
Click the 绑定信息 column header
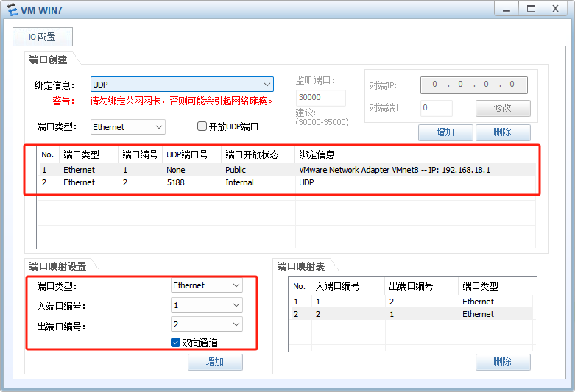point(415,154)
